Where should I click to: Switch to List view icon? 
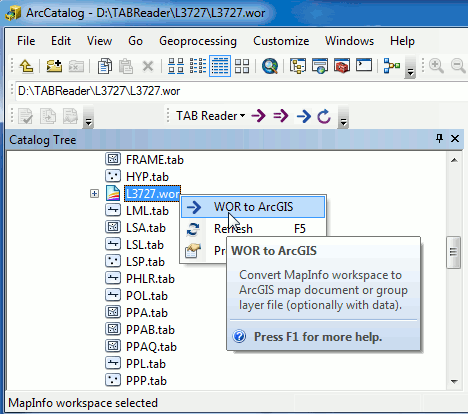coord(198,66)
